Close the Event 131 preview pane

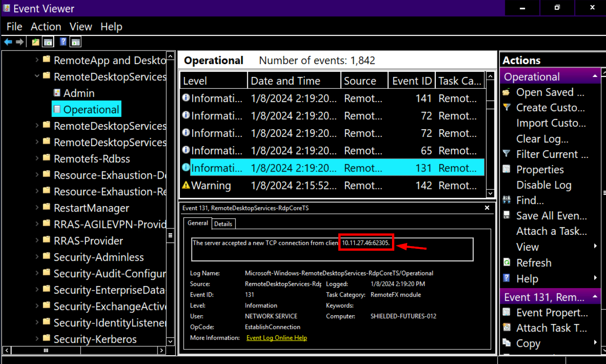pos(487,208)
